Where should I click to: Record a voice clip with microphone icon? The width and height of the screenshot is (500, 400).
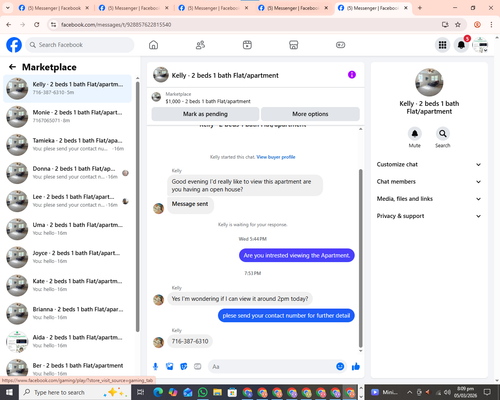tap(155, 367)
